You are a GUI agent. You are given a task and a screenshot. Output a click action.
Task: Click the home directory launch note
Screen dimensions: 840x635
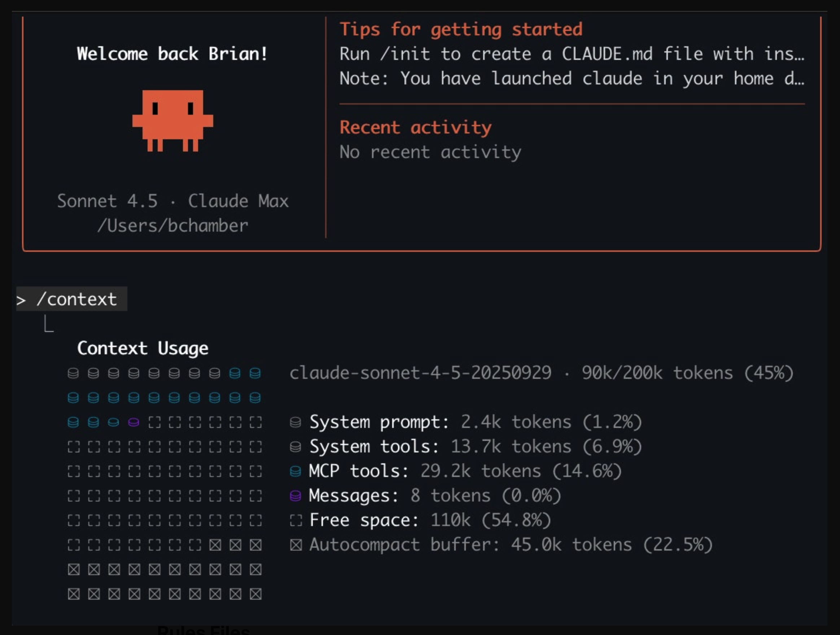click(572, 79)
